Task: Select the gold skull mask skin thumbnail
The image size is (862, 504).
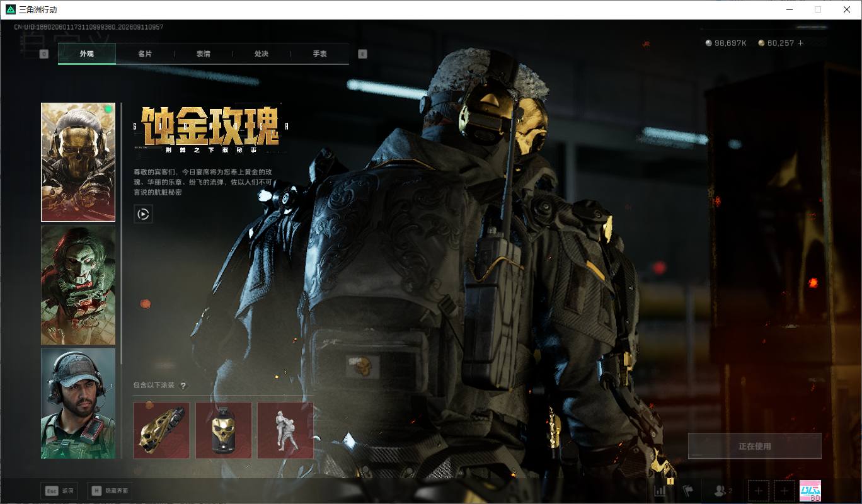Action: pyautogui.click(x=78, y=162)
